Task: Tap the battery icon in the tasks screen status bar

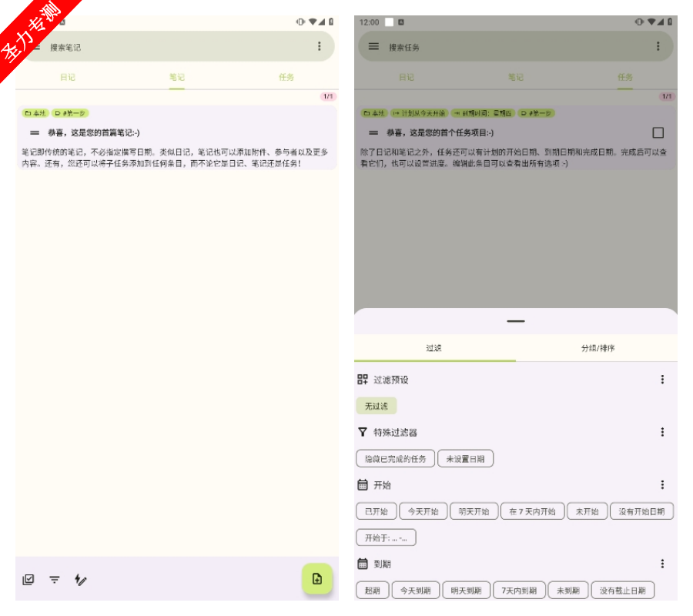Action: point(670,22)
